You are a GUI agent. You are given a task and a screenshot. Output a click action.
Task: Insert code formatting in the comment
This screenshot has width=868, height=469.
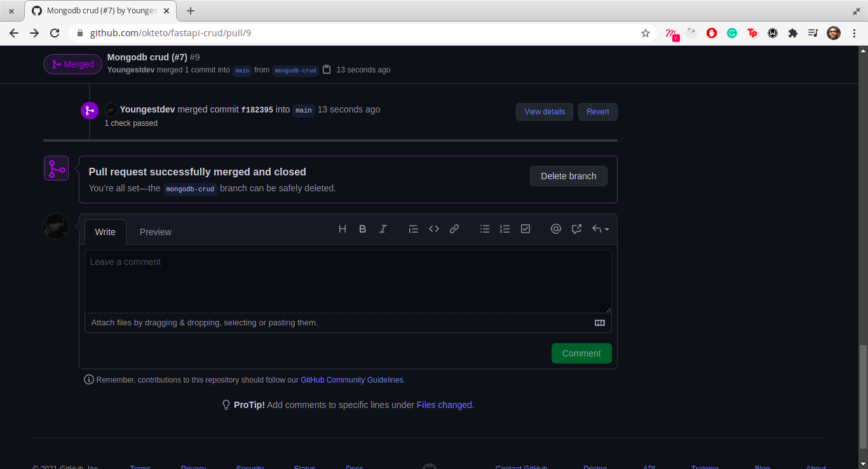[x=434, y=229]
